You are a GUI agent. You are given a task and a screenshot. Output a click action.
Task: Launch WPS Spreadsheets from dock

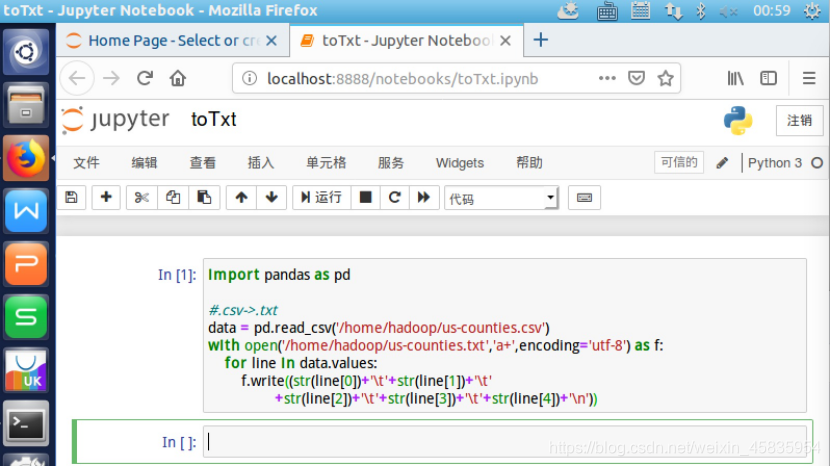tap(26, 317)
